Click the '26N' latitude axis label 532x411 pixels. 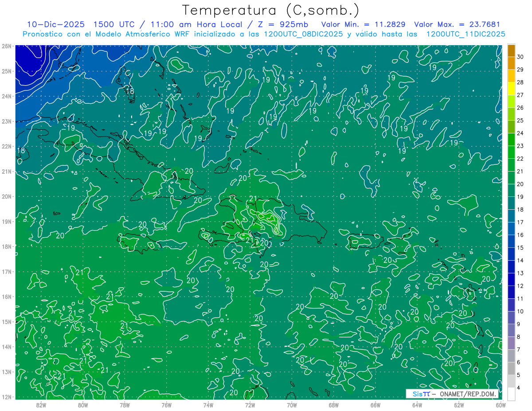click(x=6, y=46)
